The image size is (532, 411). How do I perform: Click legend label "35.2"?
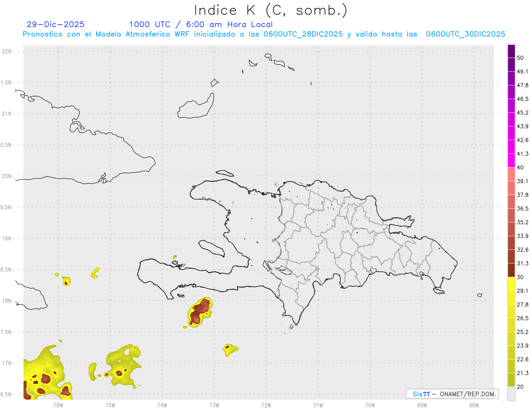coord(523,222)
